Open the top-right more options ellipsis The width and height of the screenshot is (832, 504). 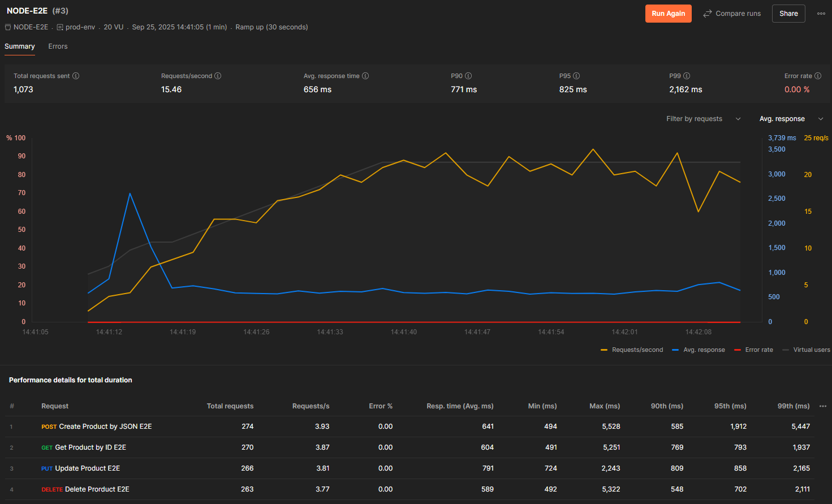coord(821,14)
